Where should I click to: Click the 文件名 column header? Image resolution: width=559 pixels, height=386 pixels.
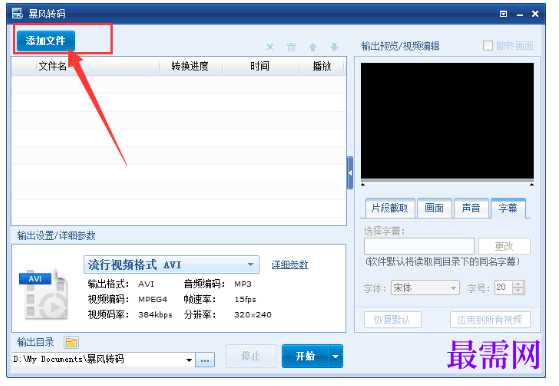(x=52, y=66)
